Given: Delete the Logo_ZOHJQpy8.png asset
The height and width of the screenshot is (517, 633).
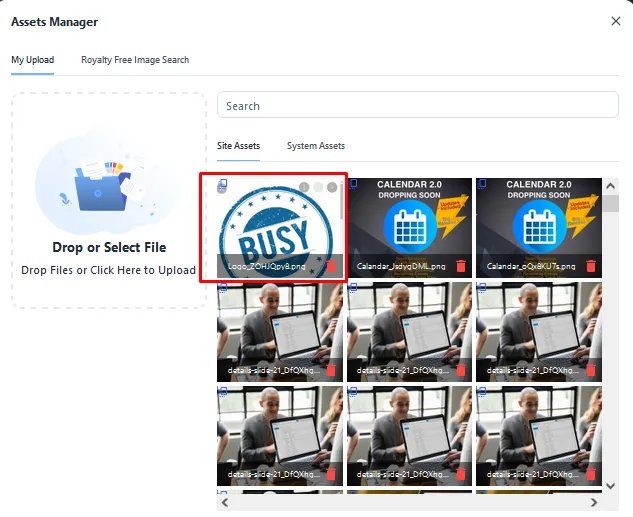Looking at the screenshot, I should (331, 266).
